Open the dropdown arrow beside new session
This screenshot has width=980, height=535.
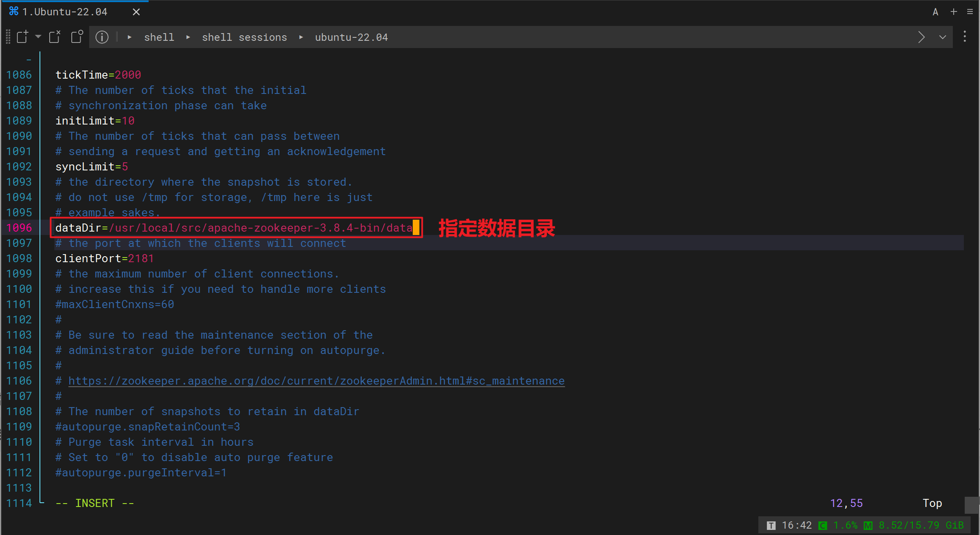[38, 37]
